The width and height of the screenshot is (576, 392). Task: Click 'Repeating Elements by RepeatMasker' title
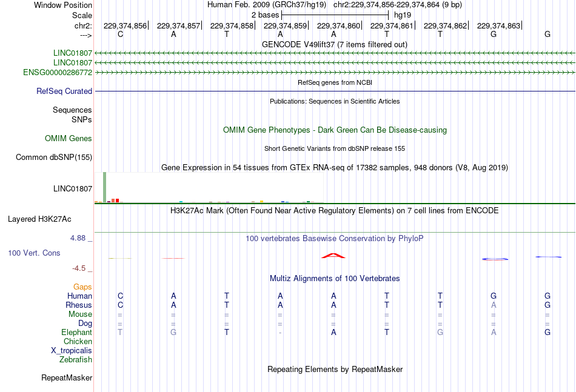(335, 369)
